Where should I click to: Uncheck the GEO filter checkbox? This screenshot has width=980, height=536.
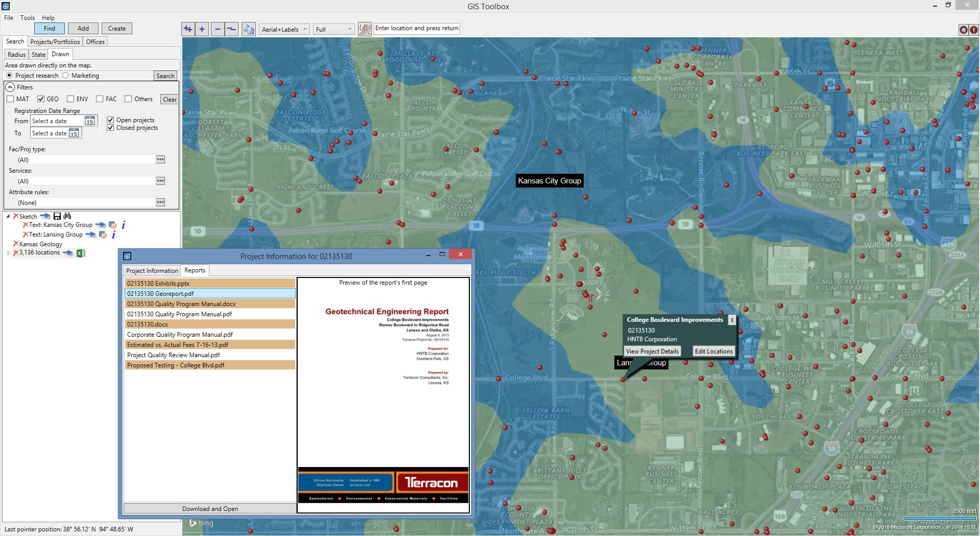tap(41, 99)
